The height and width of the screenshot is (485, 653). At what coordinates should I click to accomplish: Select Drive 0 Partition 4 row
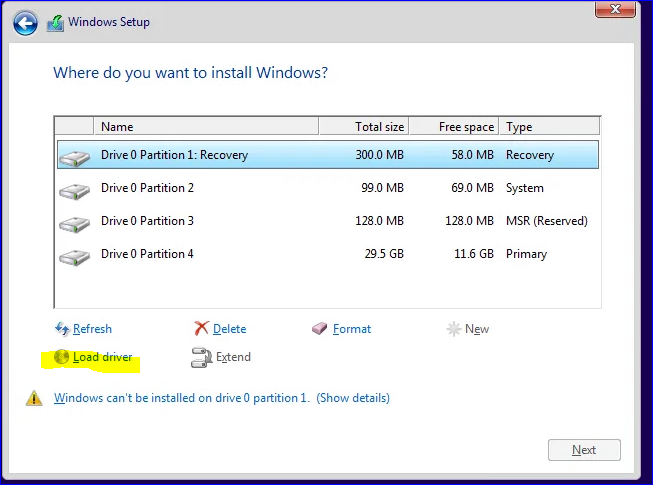click(328, 254)
